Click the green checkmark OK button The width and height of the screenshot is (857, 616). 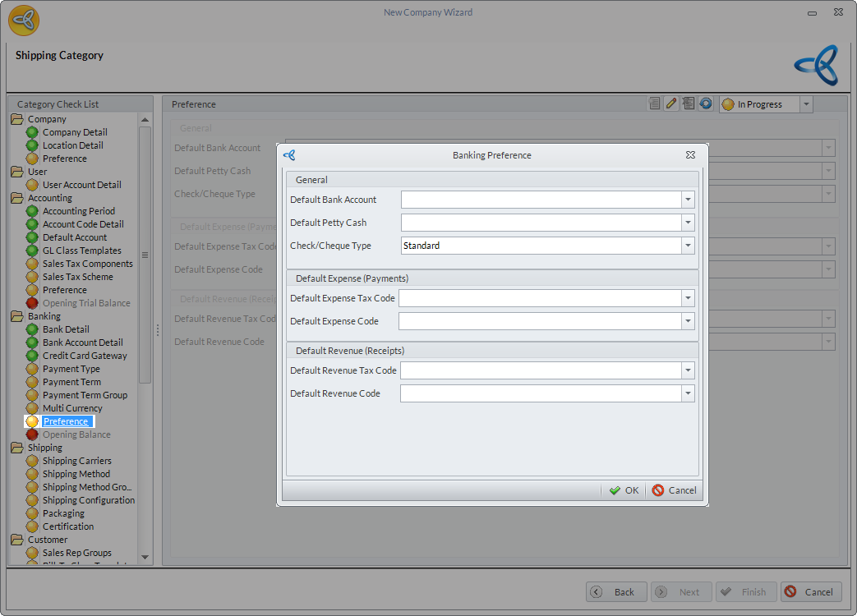click(x=624, y=490)
